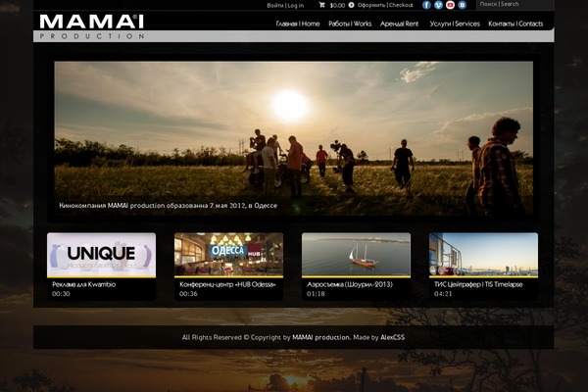The height and width of the screenshot is (392, 588).
Task: Open the AlexCSS footer link
Action: (x=393, y=337)
